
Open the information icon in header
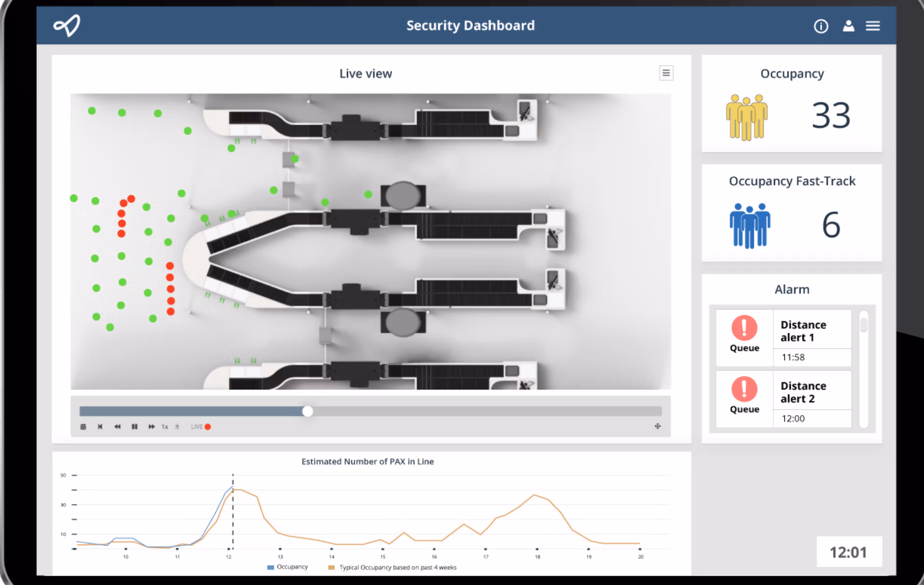coord(821,26)
